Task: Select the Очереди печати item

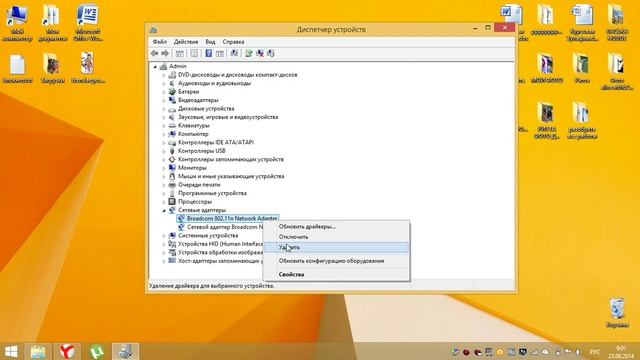Action: (199, 185)
